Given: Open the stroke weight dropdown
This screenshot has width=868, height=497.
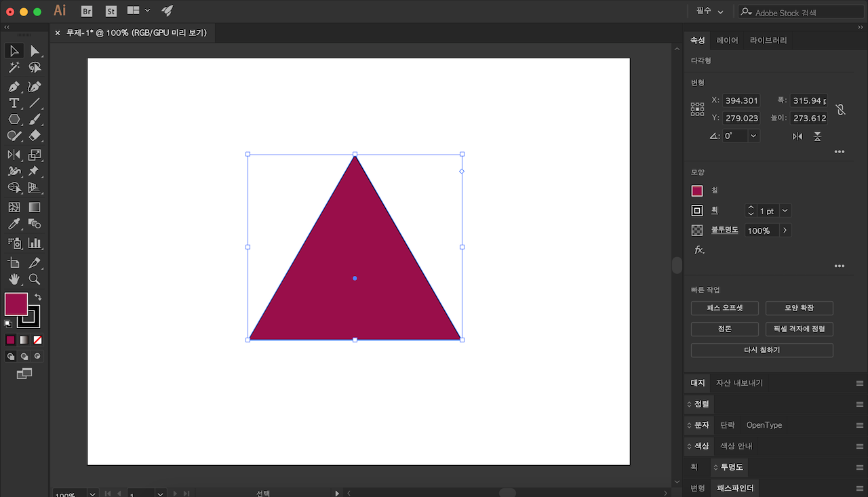Looking at the screenshot, I should [785, 211].
